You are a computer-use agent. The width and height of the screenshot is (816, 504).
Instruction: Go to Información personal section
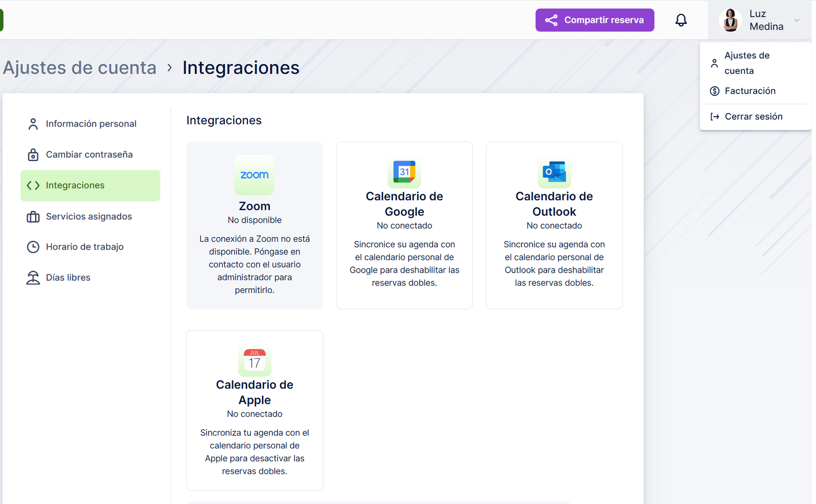91,124
